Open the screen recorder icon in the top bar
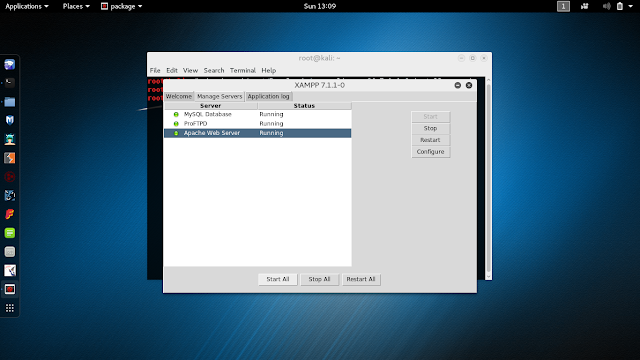This screenshot has height=360, width=640. (x=584, y=6)
